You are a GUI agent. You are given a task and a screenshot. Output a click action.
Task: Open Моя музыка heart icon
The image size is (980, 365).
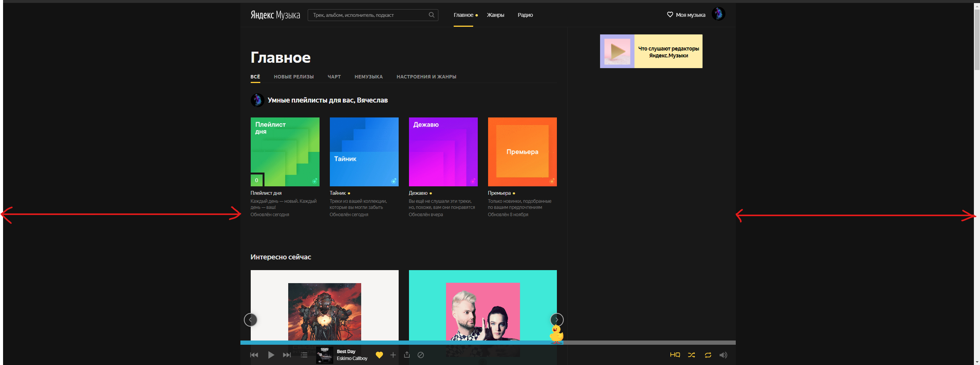pyautogui.click(x=670, y=15)
